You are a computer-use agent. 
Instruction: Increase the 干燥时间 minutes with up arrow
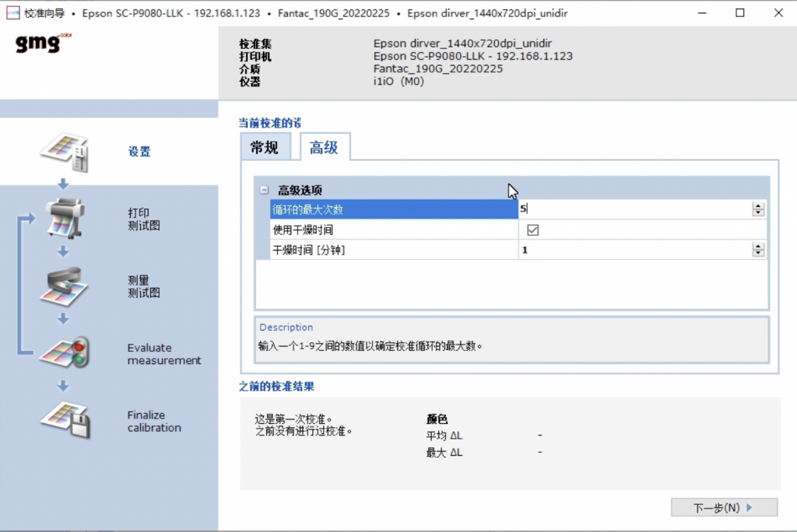757,246
